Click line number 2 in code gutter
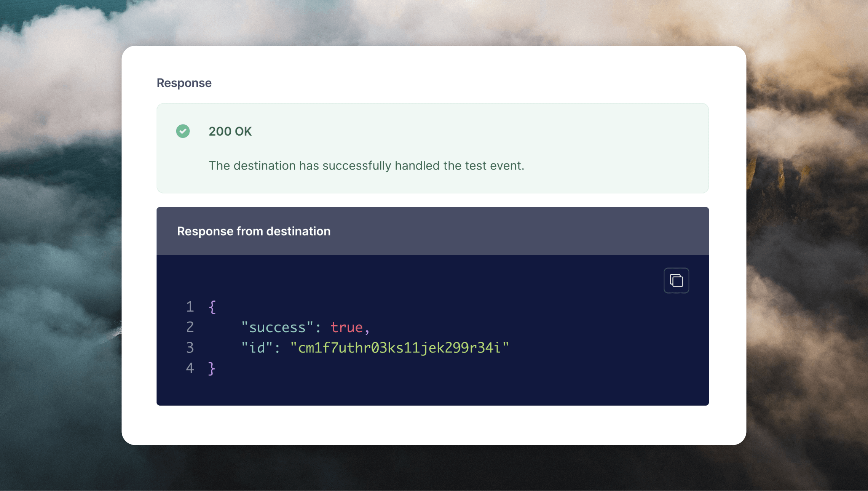 (190, 328)
